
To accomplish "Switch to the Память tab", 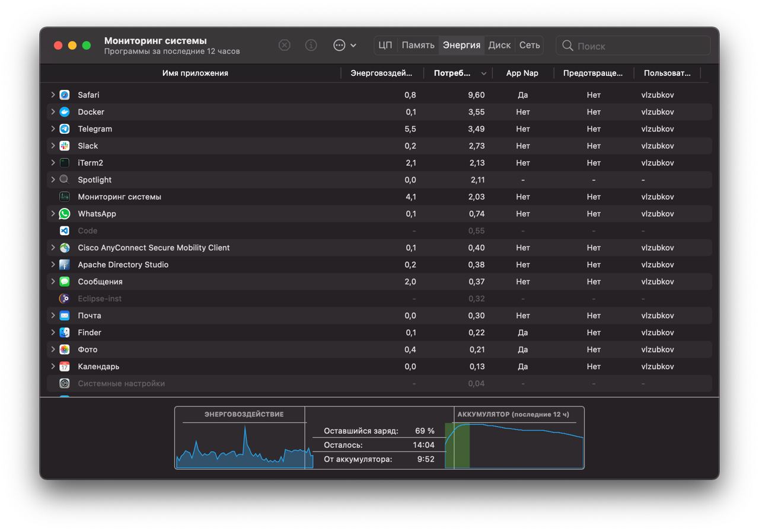I will pyautogui.click(x=418, y=45).
